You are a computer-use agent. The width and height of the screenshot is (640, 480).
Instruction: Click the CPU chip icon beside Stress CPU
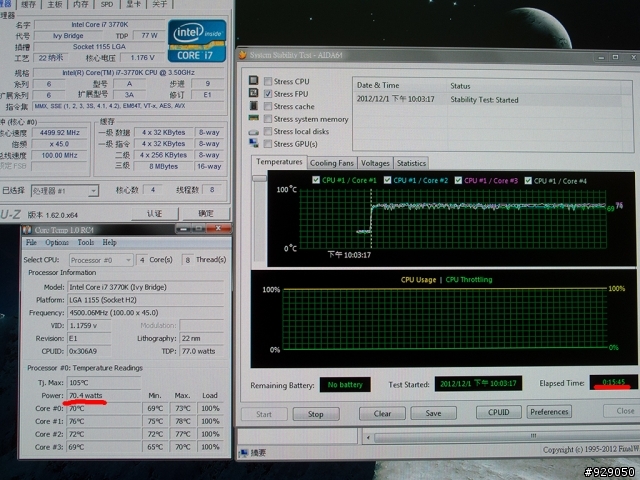(253, 80)
